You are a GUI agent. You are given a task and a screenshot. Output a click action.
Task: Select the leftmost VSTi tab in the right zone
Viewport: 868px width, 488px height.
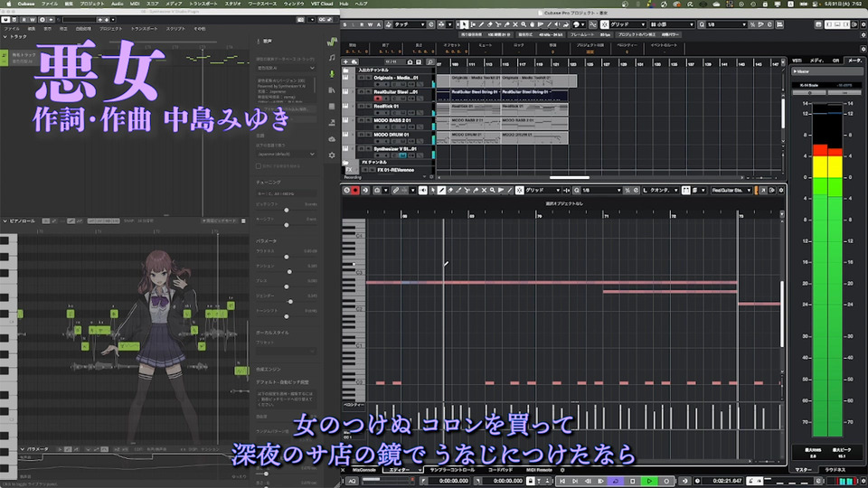(797, 61)
